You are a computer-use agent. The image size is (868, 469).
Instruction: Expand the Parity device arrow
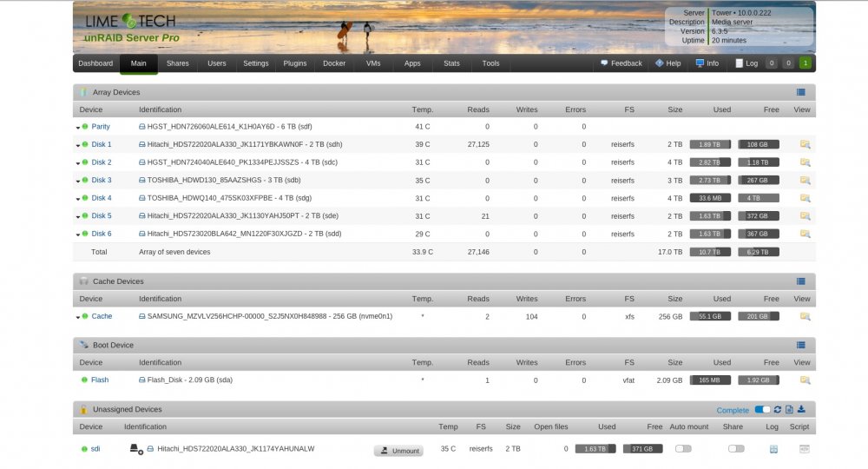point(78,128)
